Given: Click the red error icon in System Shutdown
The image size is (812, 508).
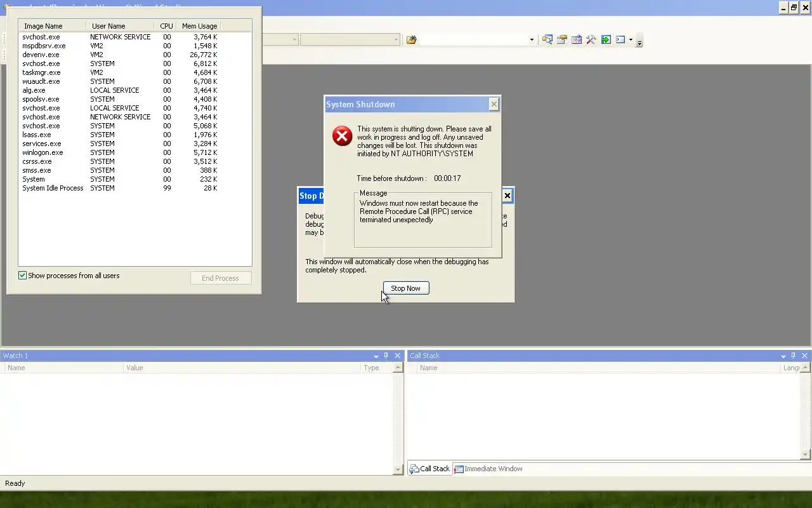Looking at the screenshot, I should tap(342, 136).
